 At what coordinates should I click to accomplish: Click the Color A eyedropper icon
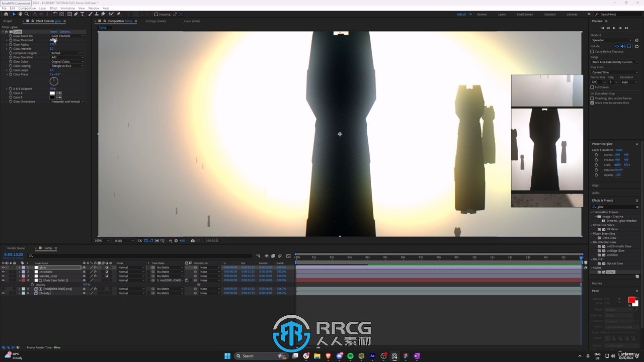[x=59, y=93]
